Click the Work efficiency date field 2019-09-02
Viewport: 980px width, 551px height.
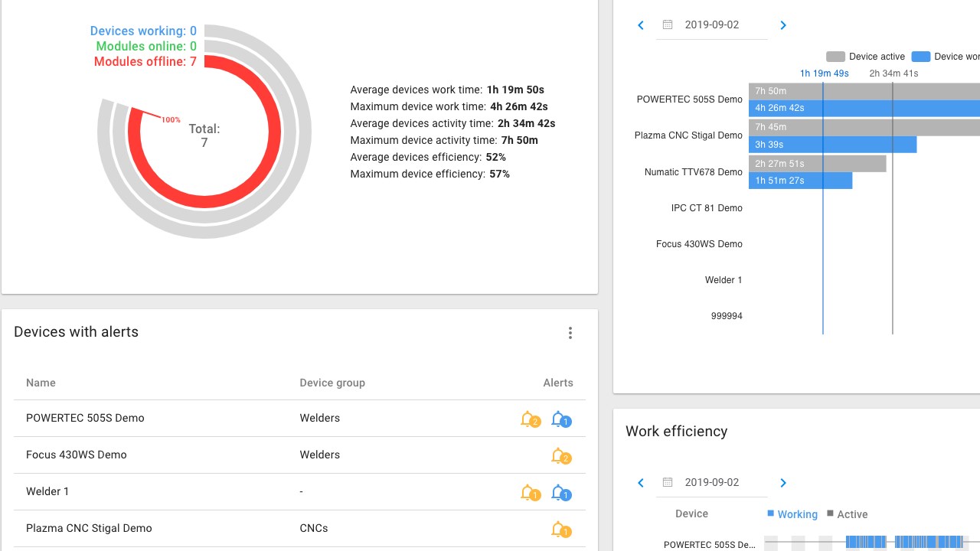point(712,482)
